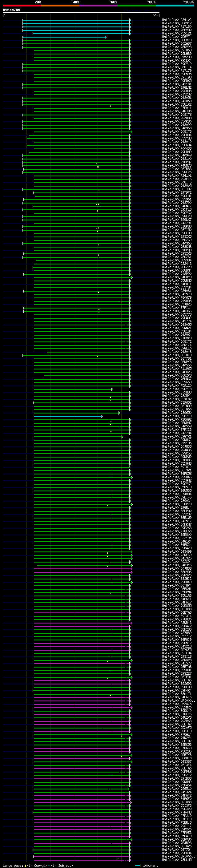The height and width of the screenshot is (868, 197).
Task: Click query end position label 659
Action: pyautogui.click(x=155, y=15)
